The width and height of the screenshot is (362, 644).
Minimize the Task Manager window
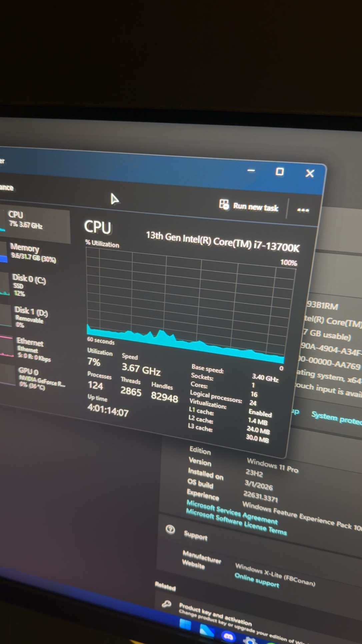(x=251, y=170)
